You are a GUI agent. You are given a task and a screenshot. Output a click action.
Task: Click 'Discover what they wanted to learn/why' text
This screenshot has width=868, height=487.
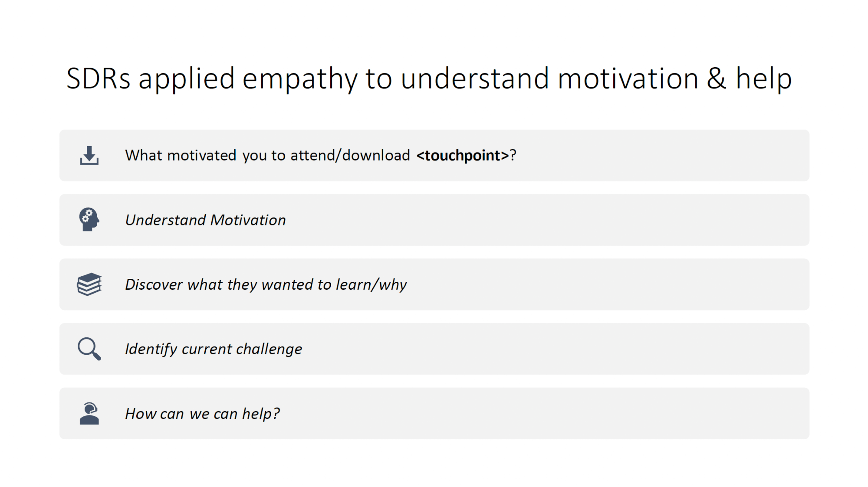(266, 284)
